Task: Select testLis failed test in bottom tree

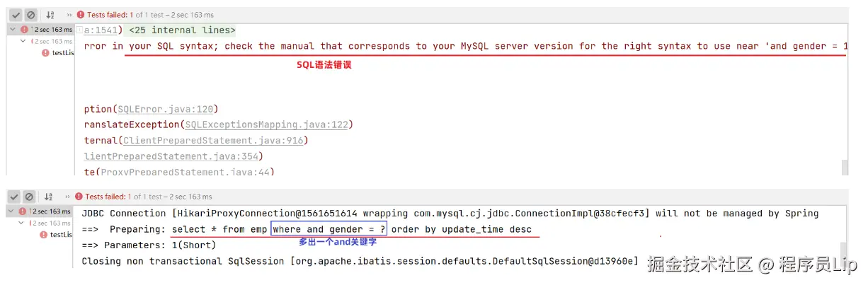Action: [62, 234]
